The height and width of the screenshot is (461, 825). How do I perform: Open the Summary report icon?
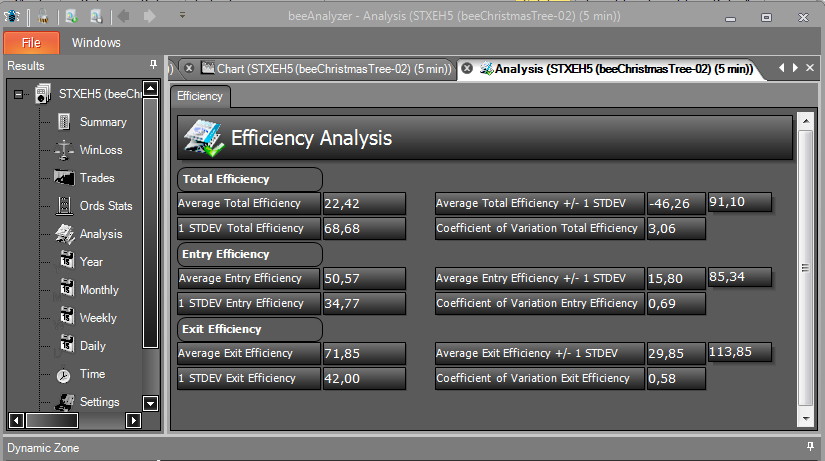[64, 122]
